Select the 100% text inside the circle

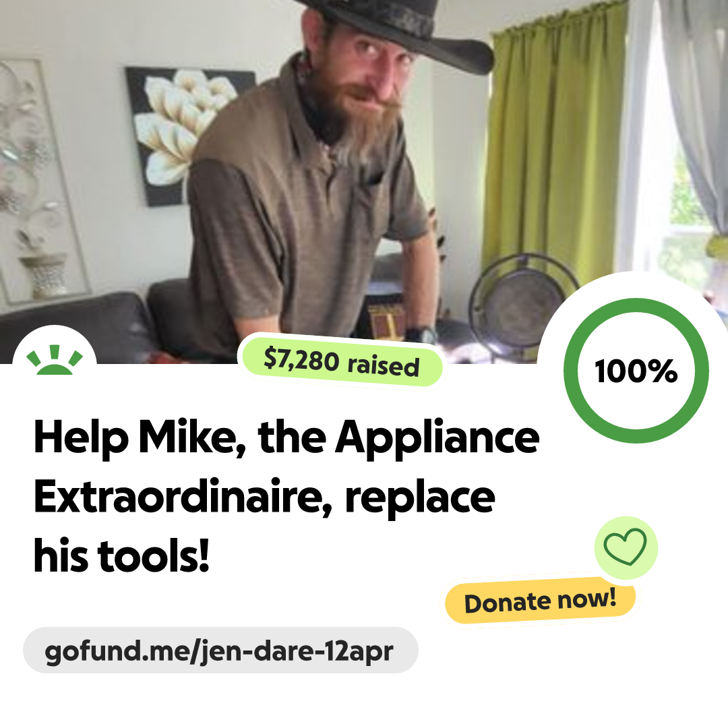636,371
